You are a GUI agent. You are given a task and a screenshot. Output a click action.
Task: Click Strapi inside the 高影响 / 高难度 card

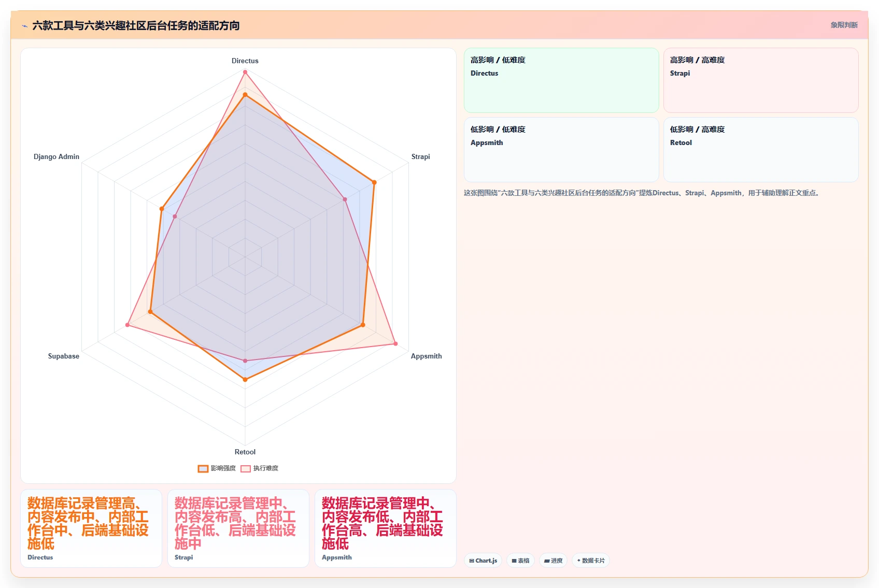(x=680, y=74)
